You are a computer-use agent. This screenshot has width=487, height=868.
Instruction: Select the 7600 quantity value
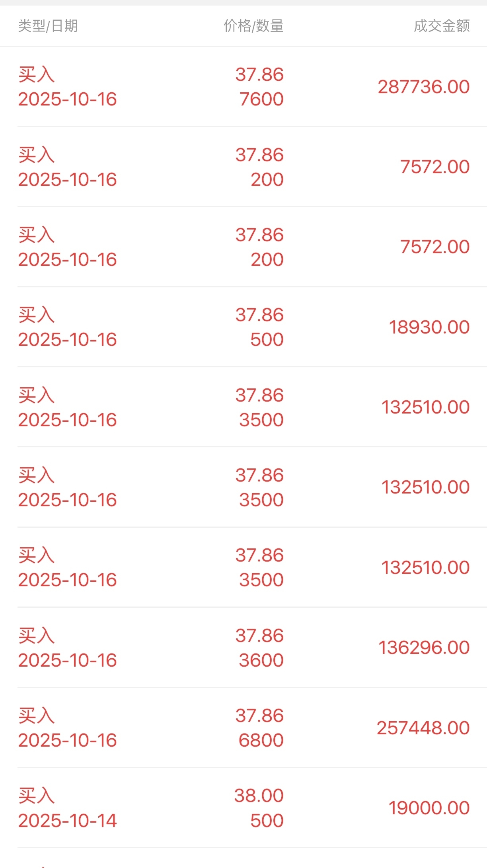click(x=261, y=99)
